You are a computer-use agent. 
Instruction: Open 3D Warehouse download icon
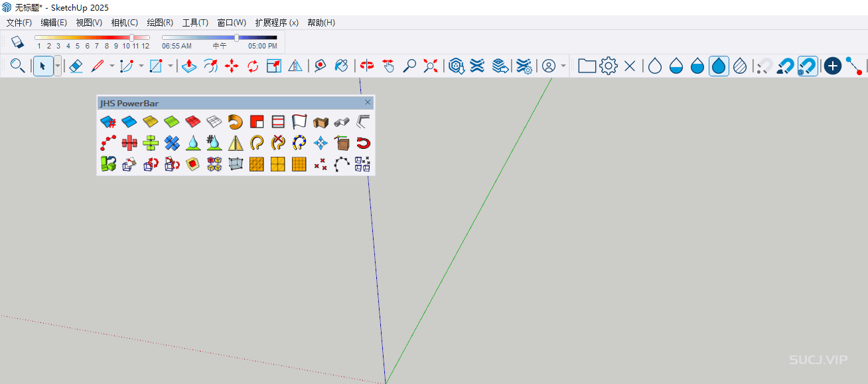pyautogui.click(x=456, y=66)
